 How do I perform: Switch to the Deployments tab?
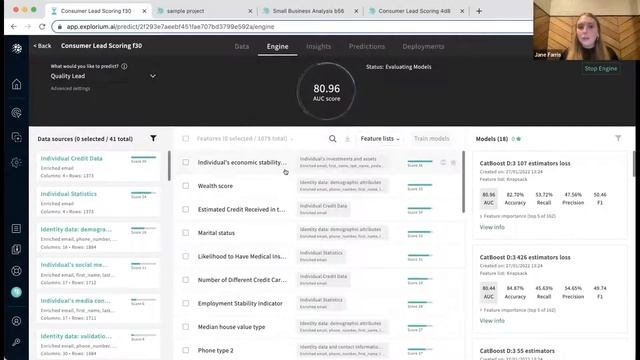point(423,47)
